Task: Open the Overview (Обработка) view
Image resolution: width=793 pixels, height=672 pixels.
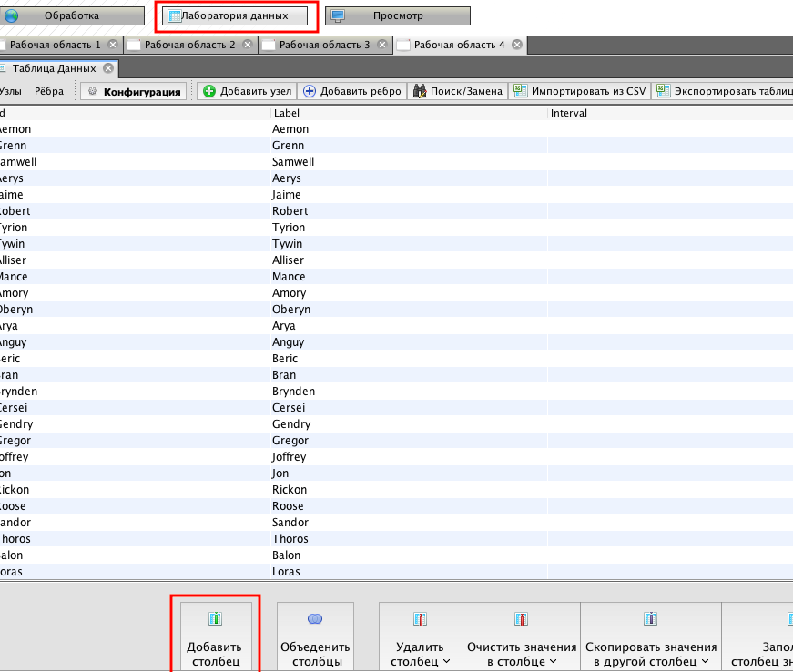Action: [73, 15]
